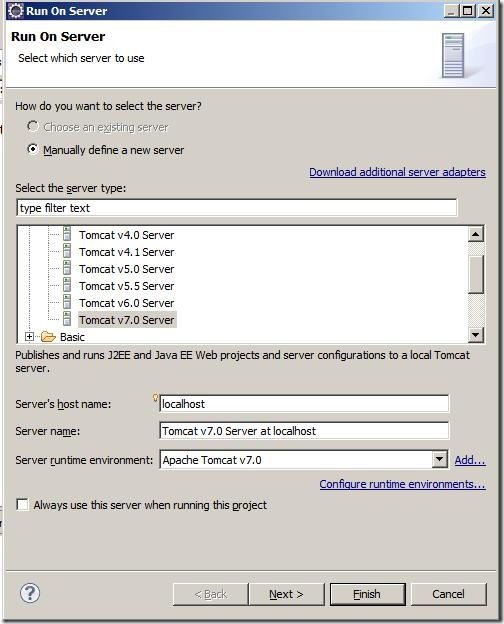The width and height of the screenshot is (504, 624).
Task: Click the Finish button
Action: point(367,594)
